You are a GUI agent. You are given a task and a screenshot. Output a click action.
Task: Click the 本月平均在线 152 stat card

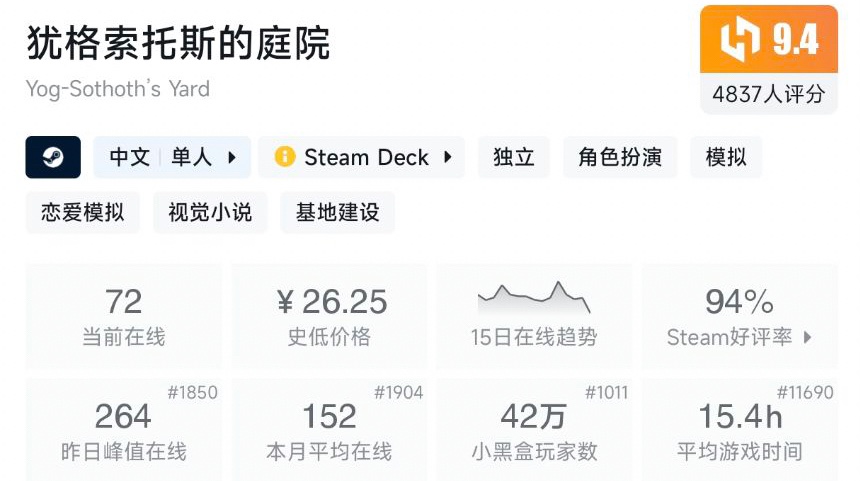point(330,430)
